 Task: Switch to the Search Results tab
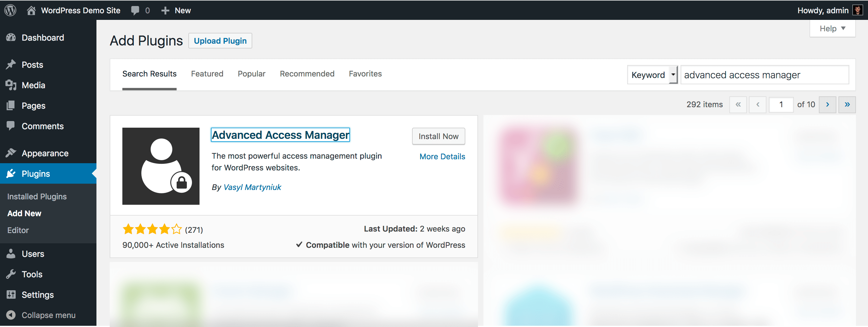[x=149, y=74]
